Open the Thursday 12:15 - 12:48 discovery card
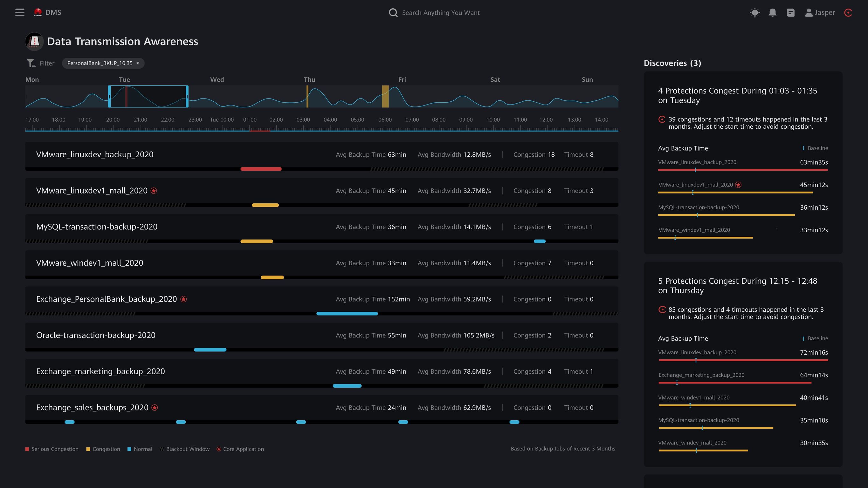 pyautogui.click(x=737, y=286)
